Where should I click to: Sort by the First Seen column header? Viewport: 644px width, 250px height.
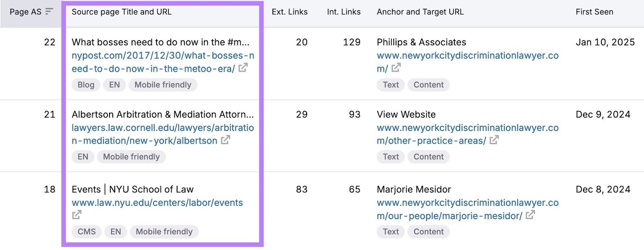click(x=594, y=12)
